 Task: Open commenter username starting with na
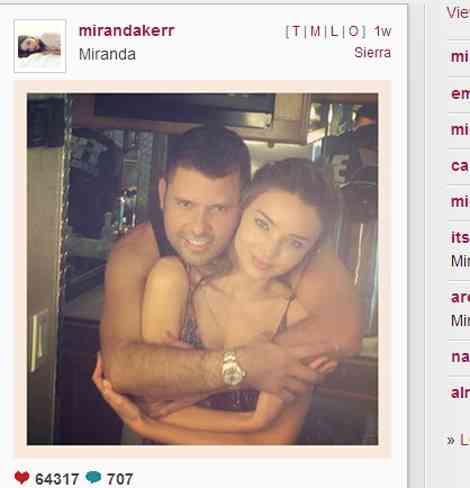pos(460,357)
